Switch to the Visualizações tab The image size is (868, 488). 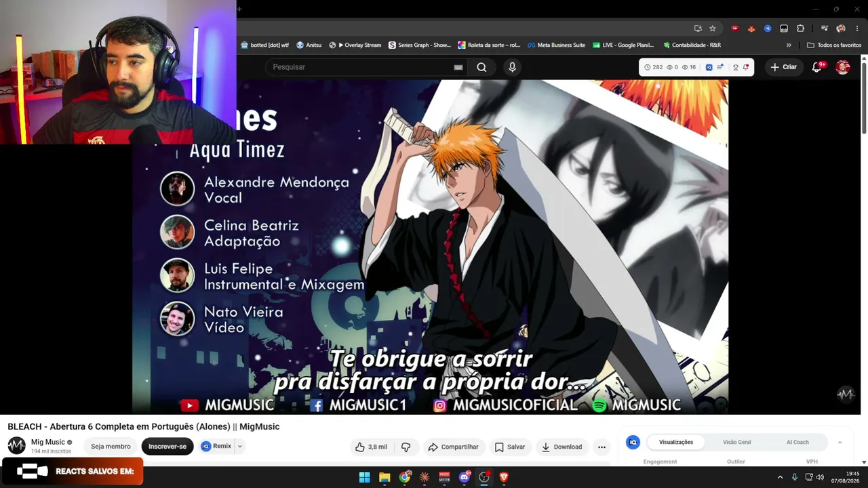click(676, 442)
